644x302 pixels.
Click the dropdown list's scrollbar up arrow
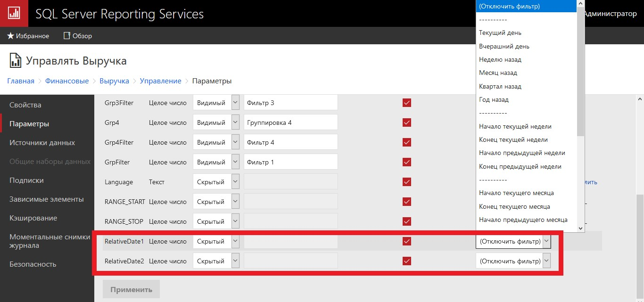tap(581, 3)
